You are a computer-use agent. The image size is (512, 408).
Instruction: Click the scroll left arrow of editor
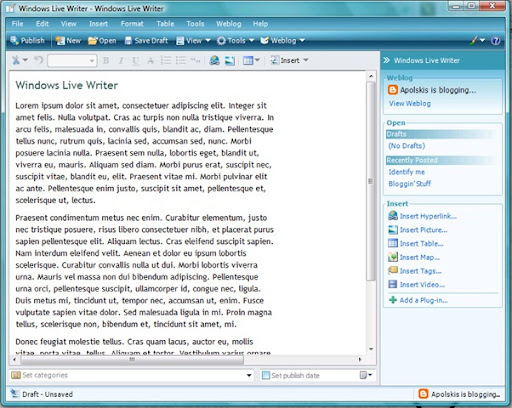tap(14, 359)
